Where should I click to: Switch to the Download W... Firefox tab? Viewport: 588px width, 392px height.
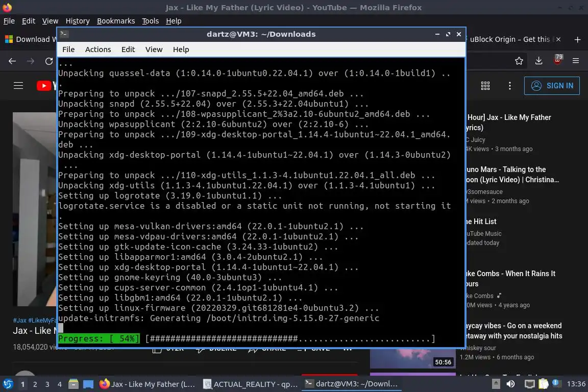[29, 39]
